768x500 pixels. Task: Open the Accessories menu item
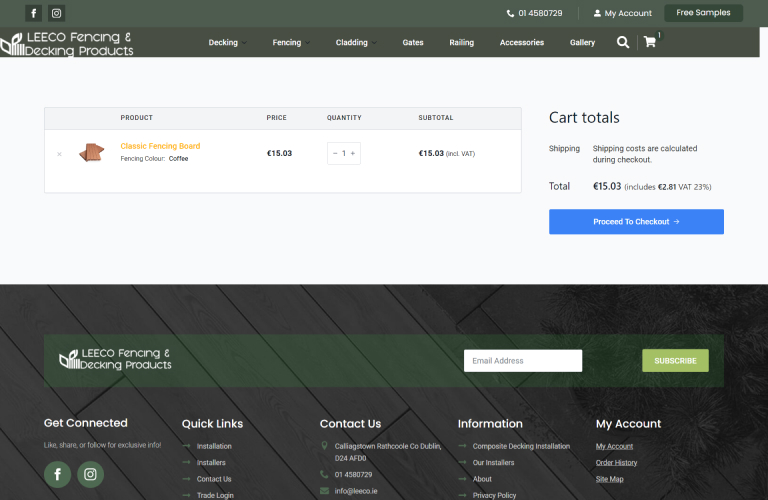[522, 43]
